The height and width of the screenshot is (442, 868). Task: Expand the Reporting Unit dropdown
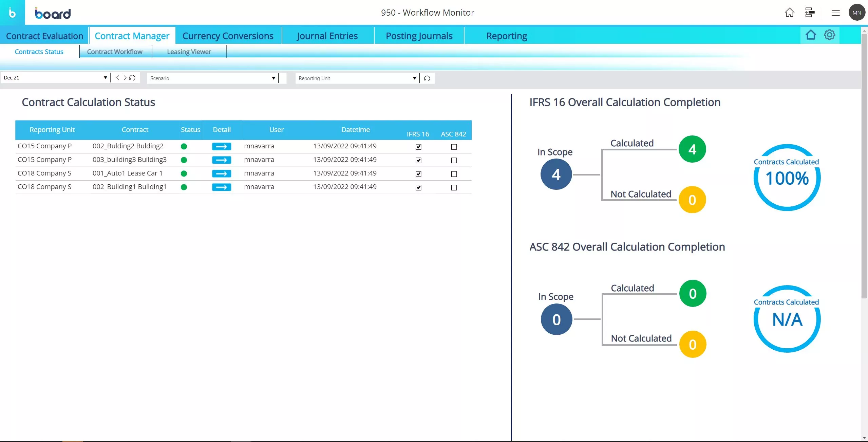tap(415, 78)
